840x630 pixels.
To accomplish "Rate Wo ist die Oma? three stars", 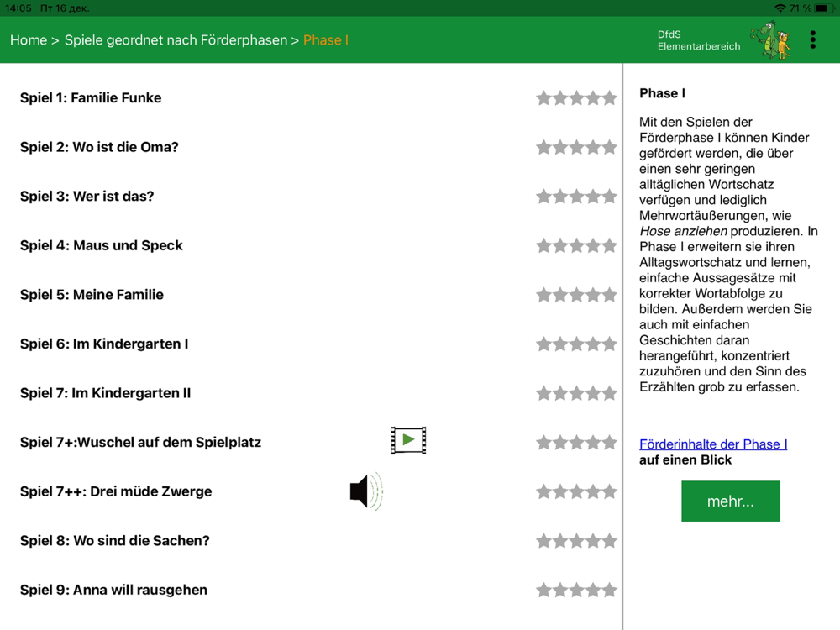I will 576,147.
